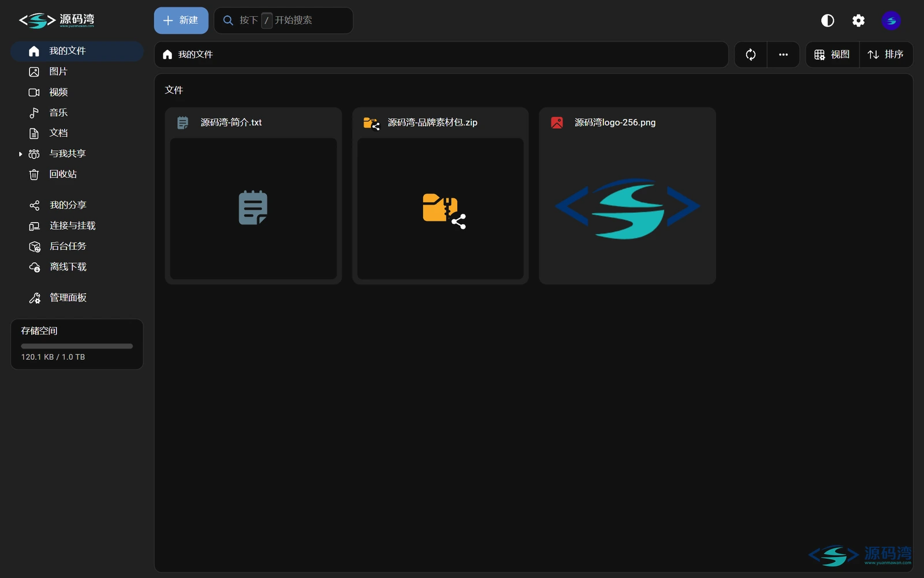Open the 音乐 category
The width and height of the screenshot is (924, 578).
[77, 113]
